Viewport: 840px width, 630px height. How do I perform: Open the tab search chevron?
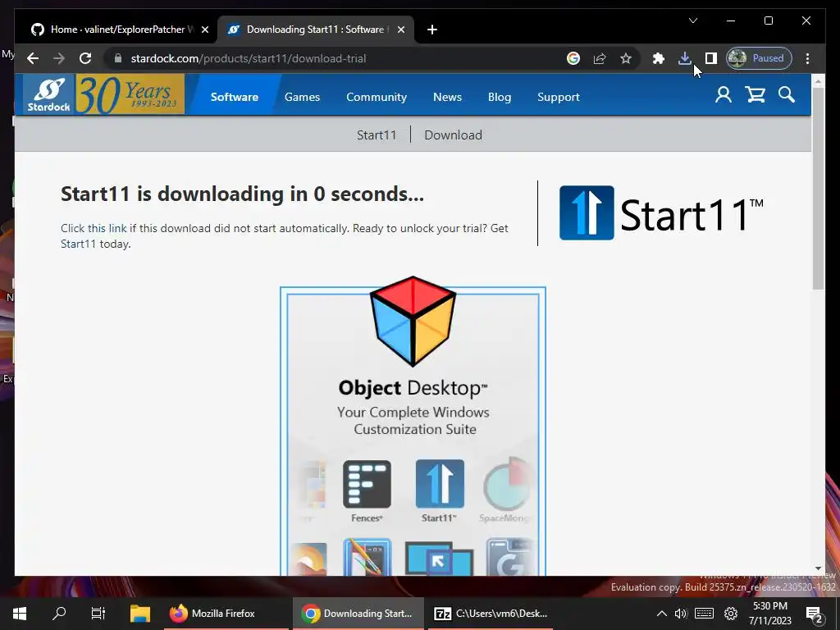(x=693, y=21)
